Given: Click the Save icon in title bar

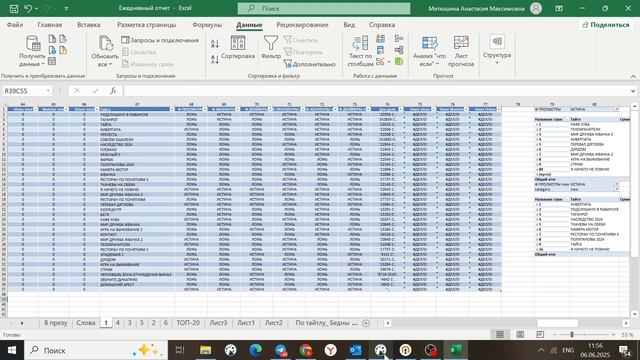Looking at the screenshot, I should pos(13,8).
